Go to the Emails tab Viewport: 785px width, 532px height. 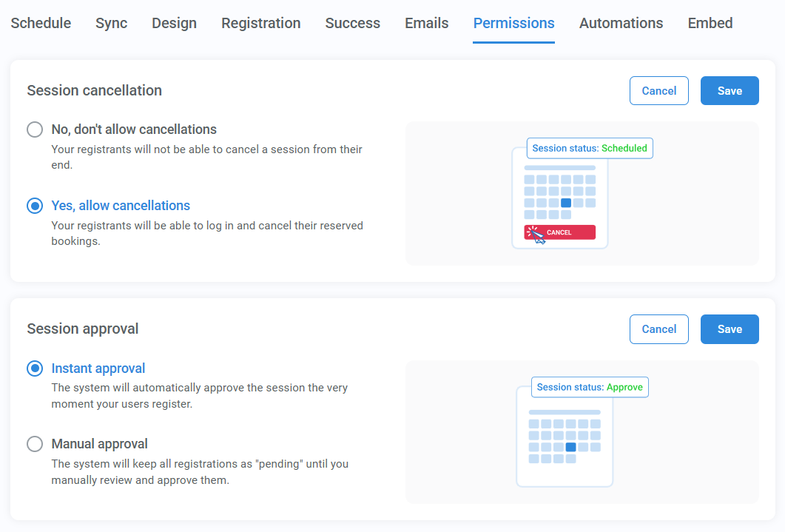click(x=426, y=23)
